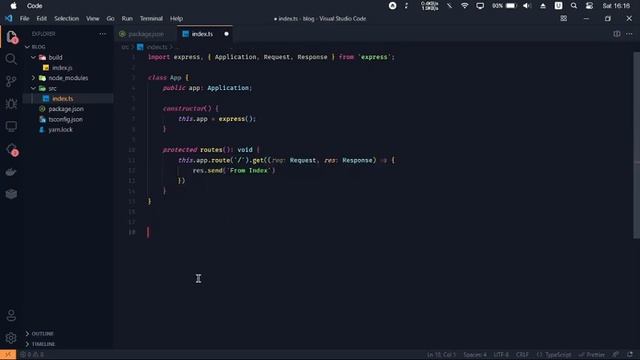
Task: Open the Manage gear icon
Action: (11, 338)
